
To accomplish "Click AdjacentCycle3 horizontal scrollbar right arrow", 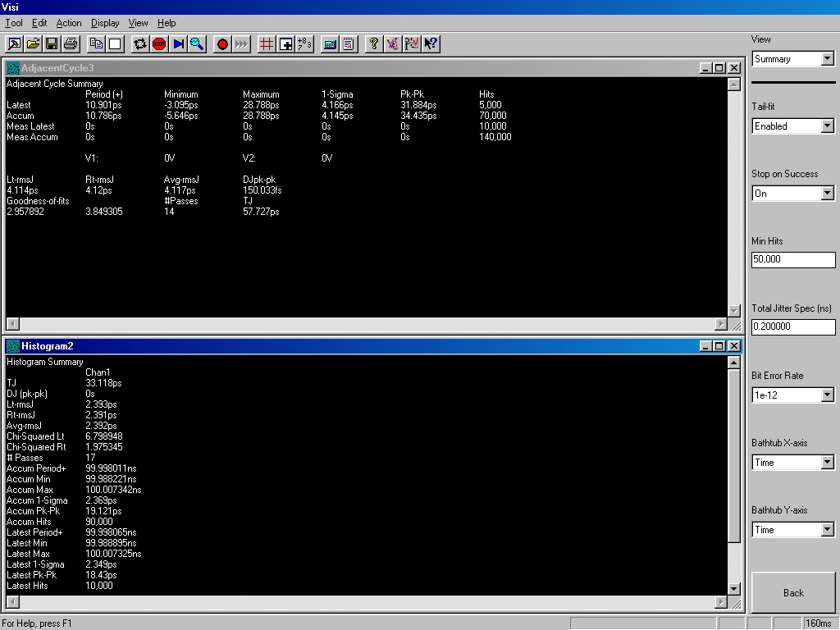I will click(x=721, y=323).
